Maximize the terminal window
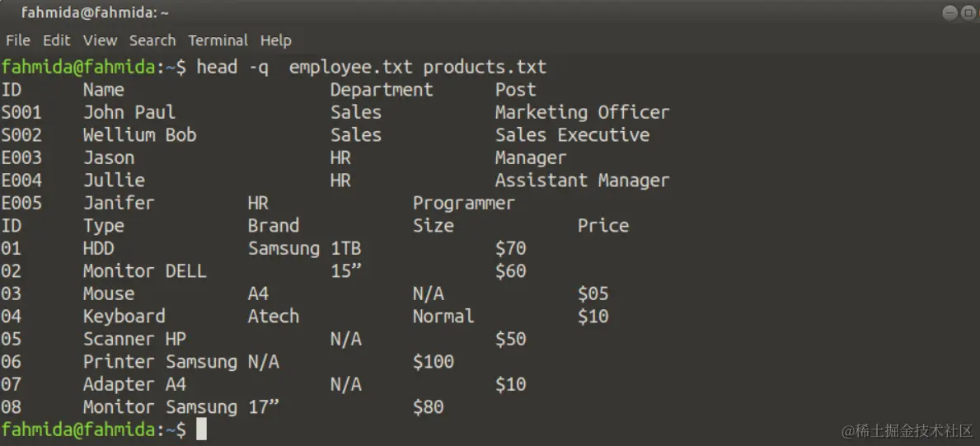Image resolution: width=980 pixels, height=446 pixels. pyautogui.click(x=967, y=12)
